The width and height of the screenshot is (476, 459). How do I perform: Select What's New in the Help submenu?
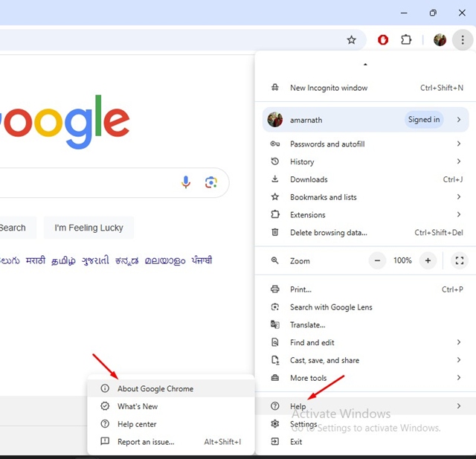coord(170,406)
